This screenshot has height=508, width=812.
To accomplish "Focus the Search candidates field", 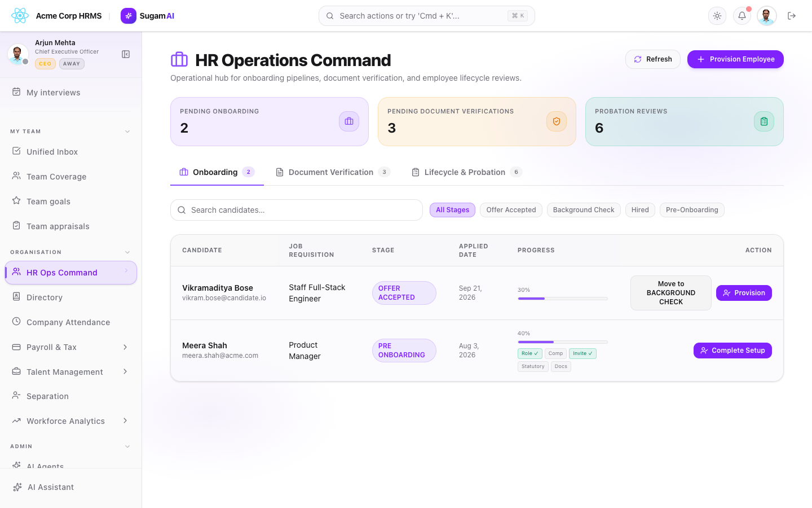I will 297,210.
